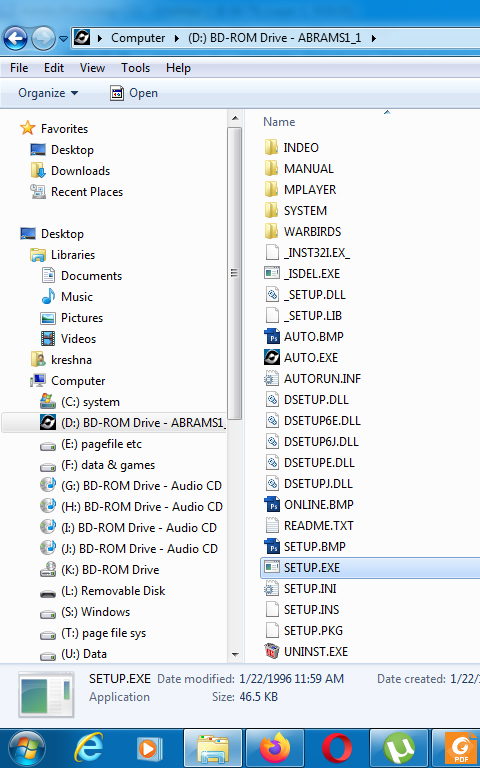Click the SETUP.EXE preview thumbnail in details pane
The image size is (480, 768).
pos(47,695)
